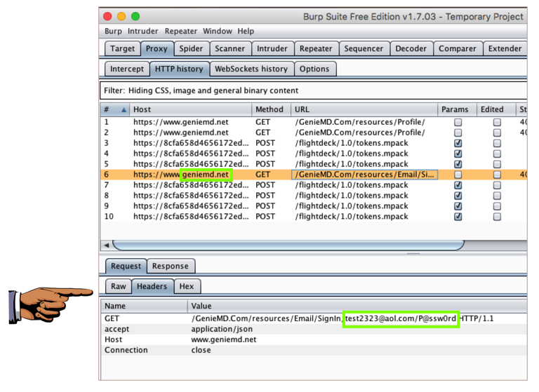Open the Window menu
The width and height of the screenshot is (539, 392).
point(218,32)
